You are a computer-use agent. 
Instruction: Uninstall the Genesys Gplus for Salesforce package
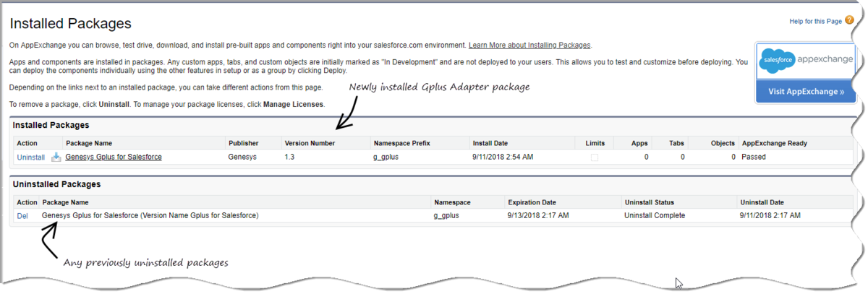[30, 157]
